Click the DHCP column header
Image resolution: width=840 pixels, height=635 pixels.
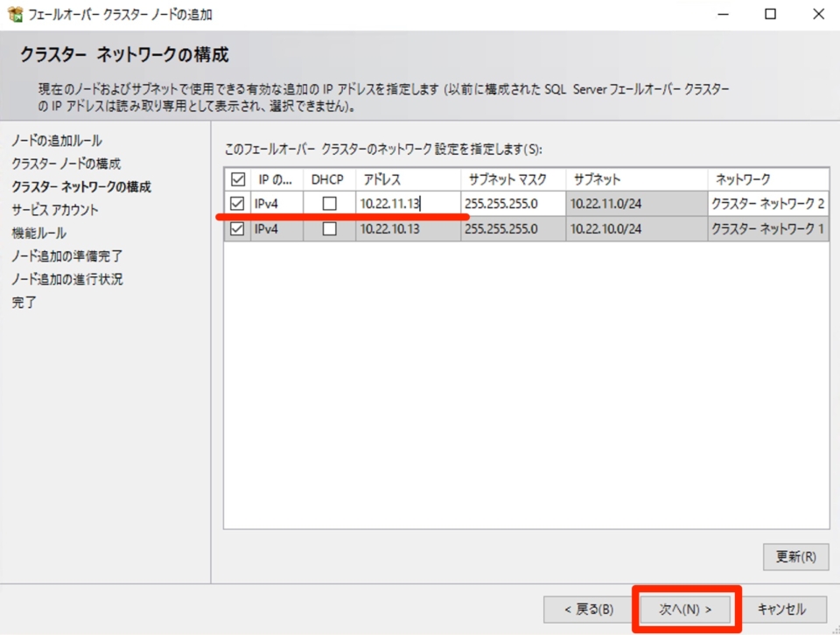tap(330, 179)
